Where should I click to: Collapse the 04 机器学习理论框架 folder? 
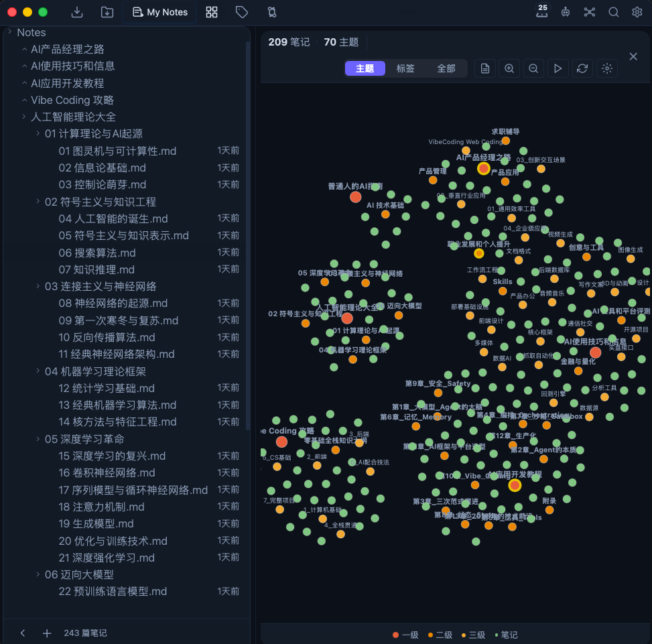pyautogui.click(x=38, y=371)
